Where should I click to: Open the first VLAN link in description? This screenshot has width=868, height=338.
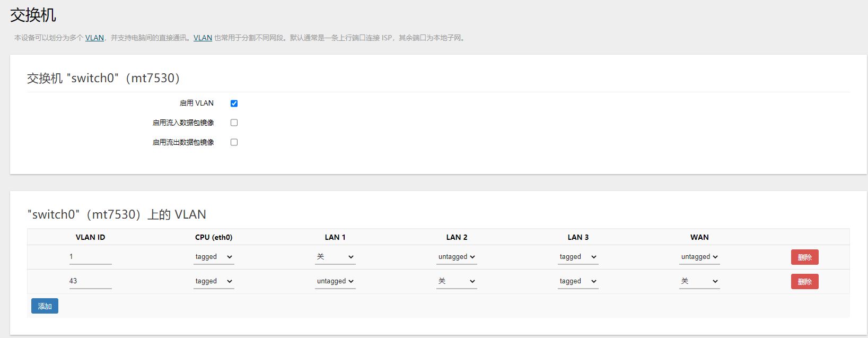point(94,38)
